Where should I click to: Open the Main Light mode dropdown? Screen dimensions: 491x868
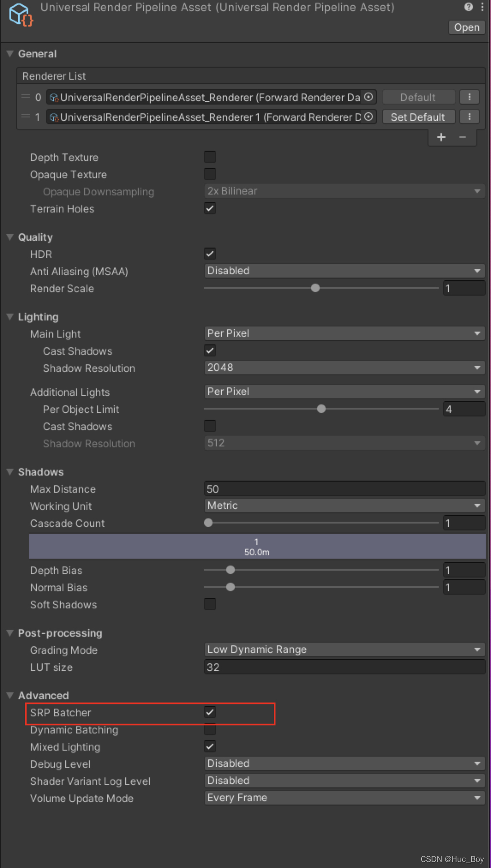coord(344,333)
